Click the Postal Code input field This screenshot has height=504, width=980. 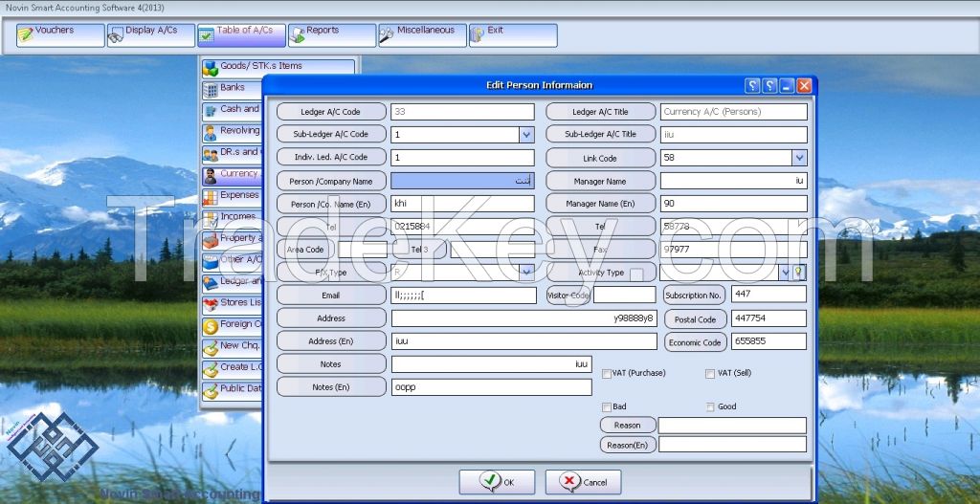768,318
